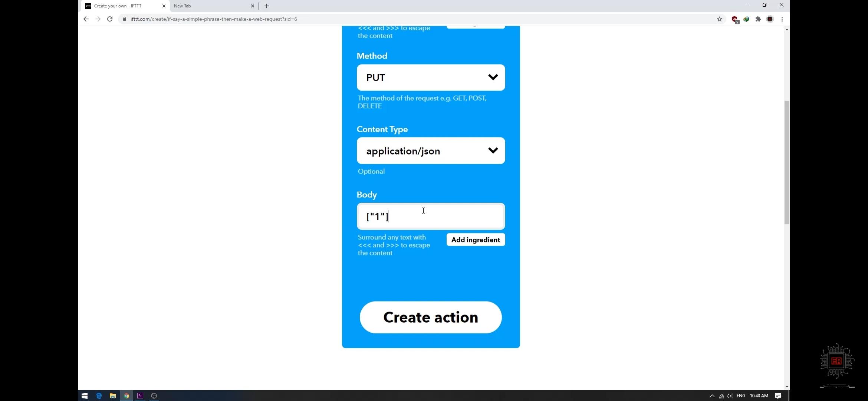Click Create action button
The height and width of the screenshot is (401, 868).
pyautogui.click(x=431, y=317)
